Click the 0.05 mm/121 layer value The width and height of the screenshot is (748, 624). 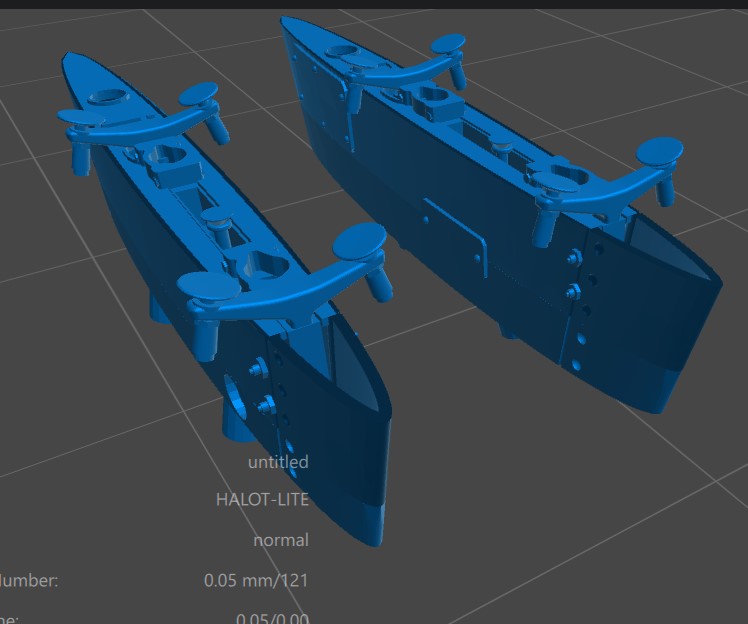256,580
